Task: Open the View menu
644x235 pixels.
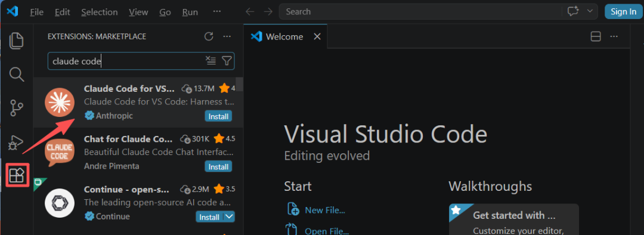Action: (x=138, y=12)
